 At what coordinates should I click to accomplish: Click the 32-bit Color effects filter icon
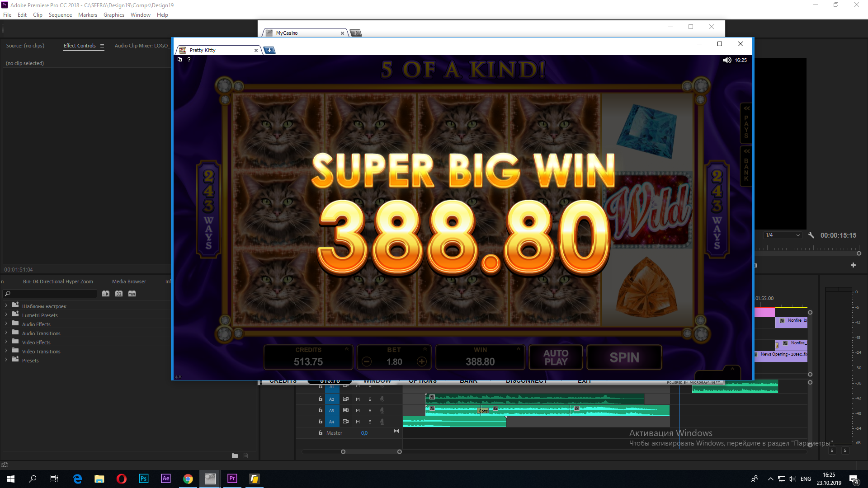coord(119,294)
